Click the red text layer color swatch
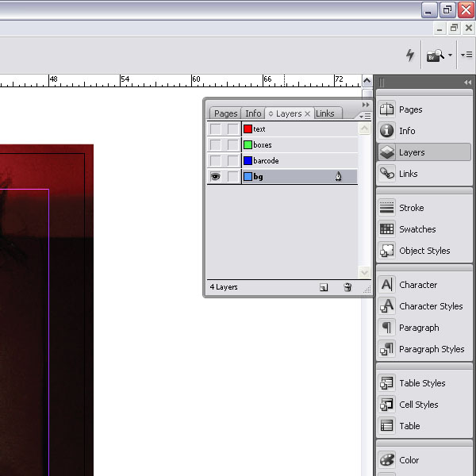The image size is (476, 476). (248, 129)
